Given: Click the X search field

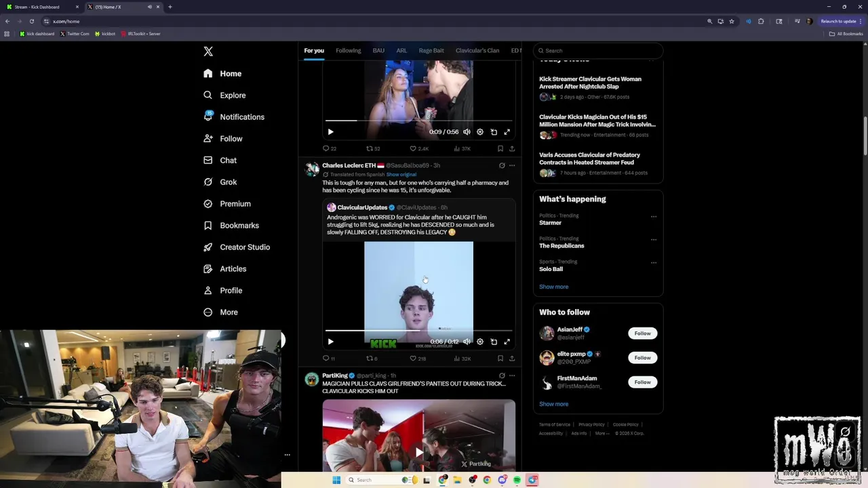Looking at the screenshot, I should coord(597,51).
